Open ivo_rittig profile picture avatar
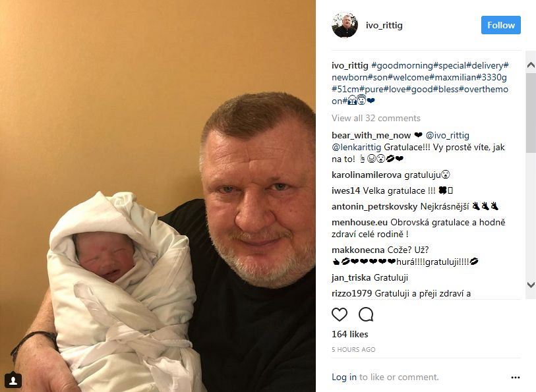 click(x=345, y=25)
